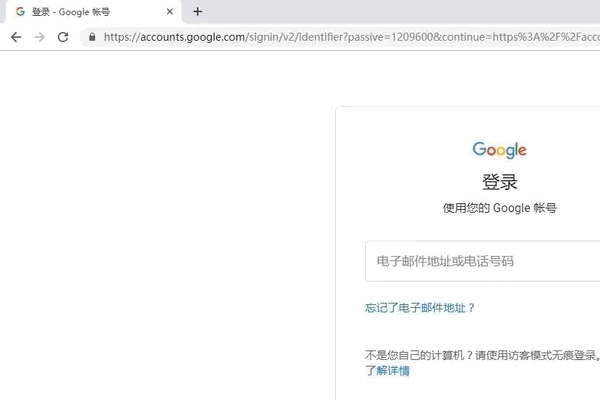View site security via the padlock icon
The image size is (600, 400).
coord(92,37)
